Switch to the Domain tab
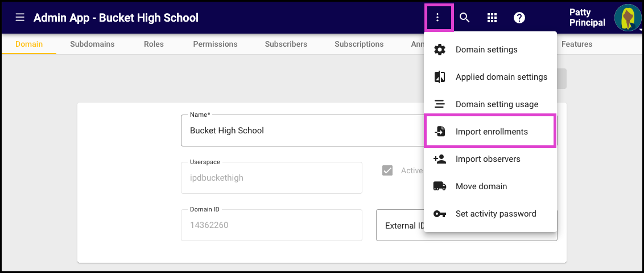Screen dimensions: 644x273 (x=29, y=44)
